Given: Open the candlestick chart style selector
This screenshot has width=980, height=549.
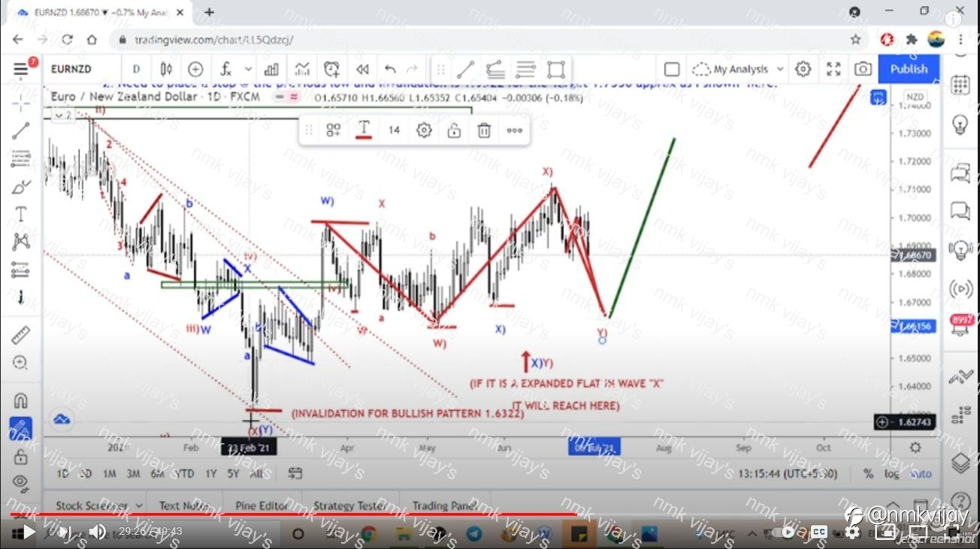Looking at the screenshot, I should point(167,69).
